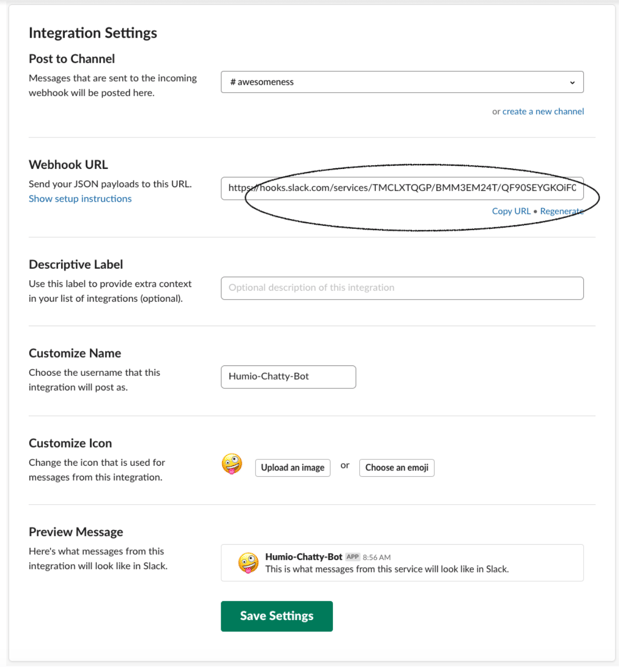Image resolution: width=619 pixels, height=667 pixels.
Task: Click the Webhook URL section heading
Action: tap(68, 164)
